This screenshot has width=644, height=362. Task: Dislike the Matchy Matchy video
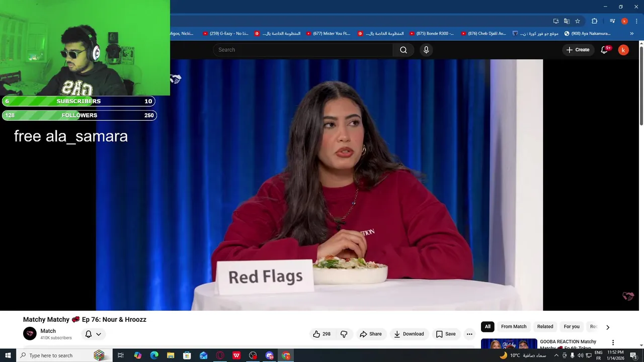344,334
